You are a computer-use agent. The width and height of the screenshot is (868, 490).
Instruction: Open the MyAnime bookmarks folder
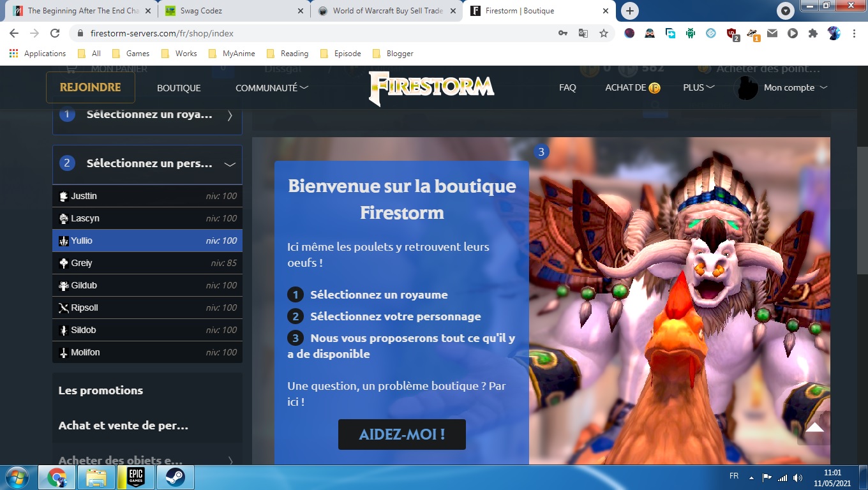coord(232,54)
